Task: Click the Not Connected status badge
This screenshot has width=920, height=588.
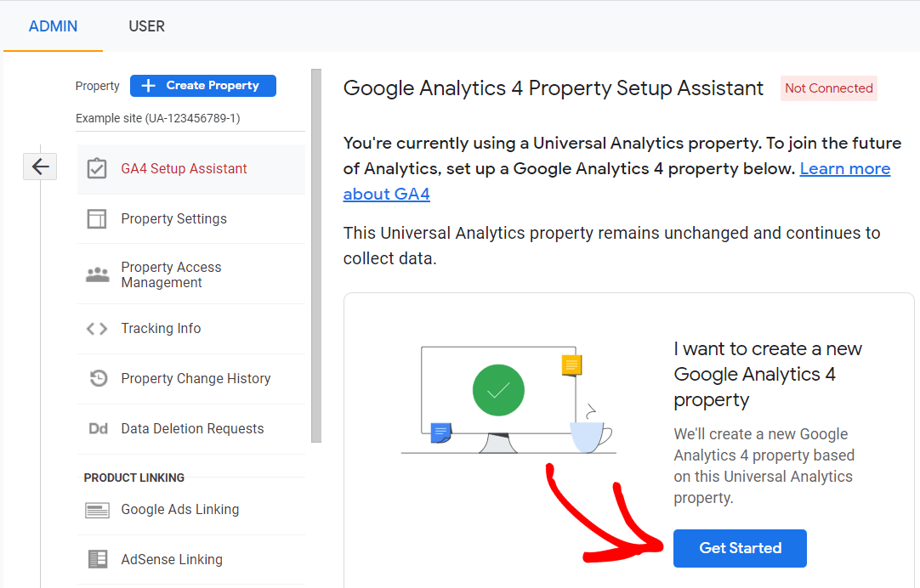Action: [828, 88]
